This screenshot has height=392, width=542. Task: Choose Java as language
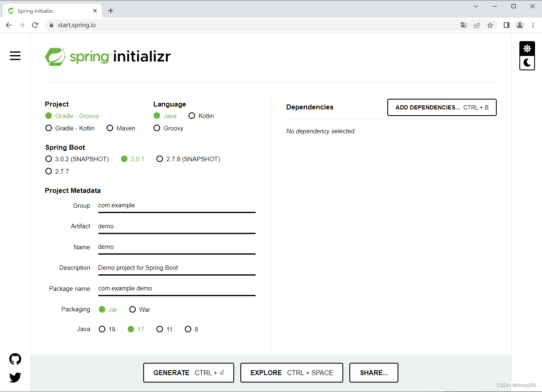coord(165,116)
